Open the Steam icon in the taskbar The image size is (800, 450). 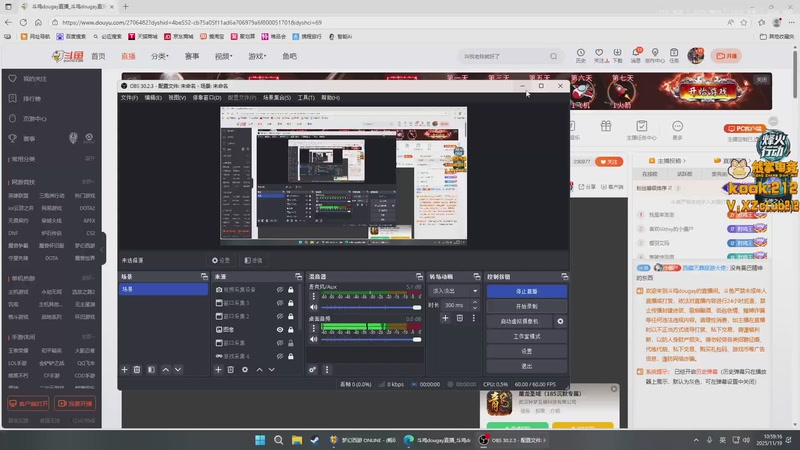point(315,440)
